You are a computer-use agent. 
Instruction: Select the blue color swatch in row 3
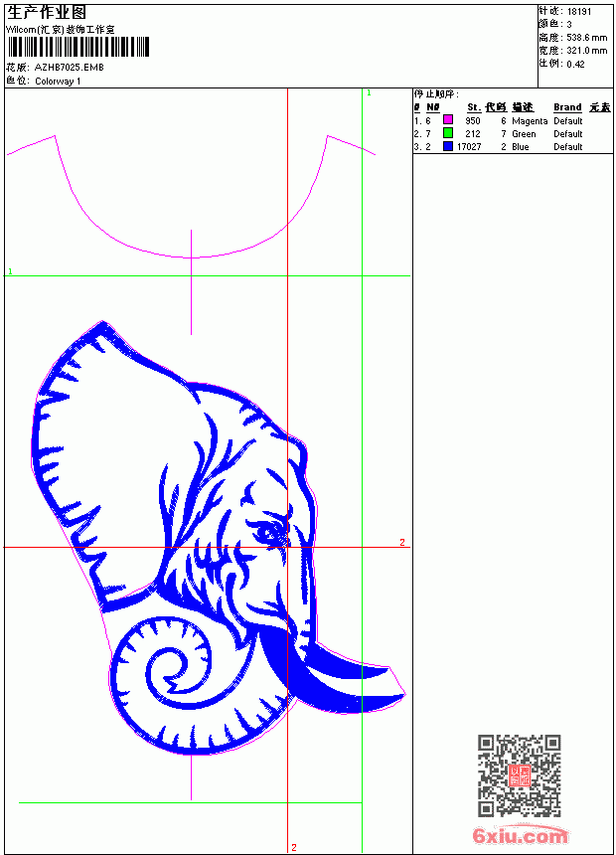click(448, 146)
